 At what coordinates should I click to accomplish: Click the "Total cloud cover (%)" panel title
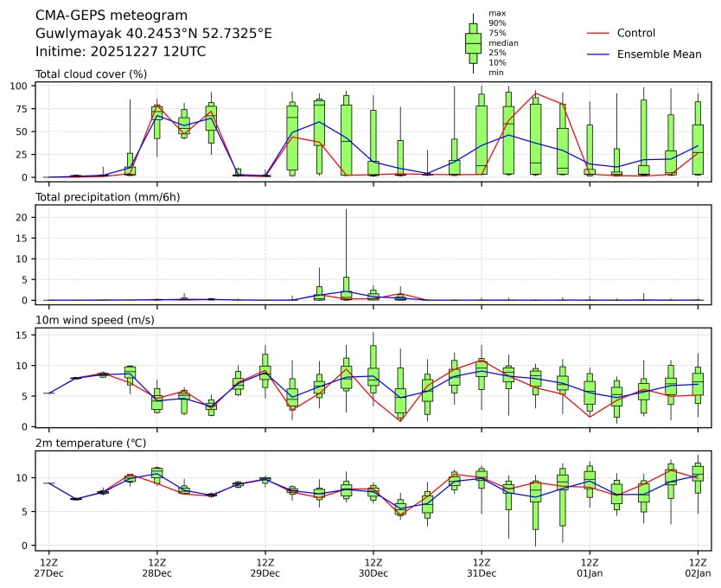tap(91, 74)
